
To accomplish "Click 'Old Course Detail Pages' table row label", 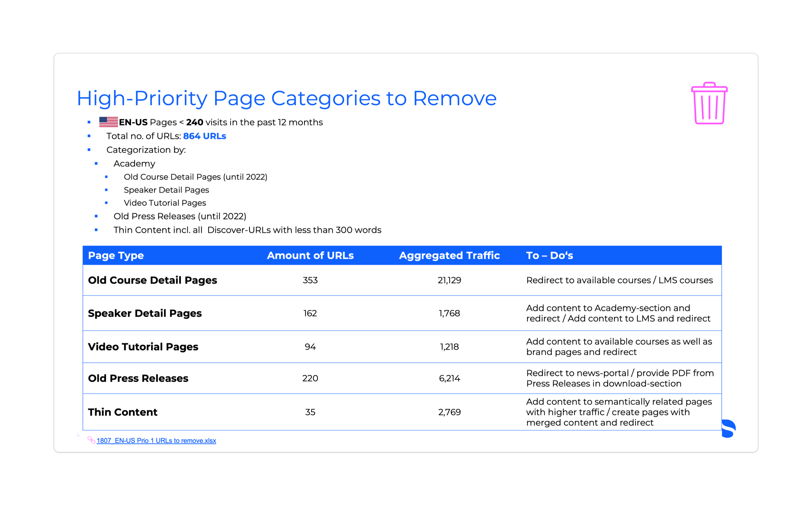I will coord(152,280).
